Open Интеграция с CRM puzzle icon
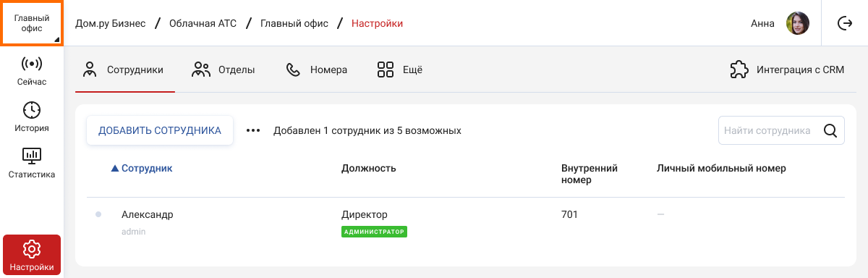Viewport: 868px width, 278px height. 739,69
